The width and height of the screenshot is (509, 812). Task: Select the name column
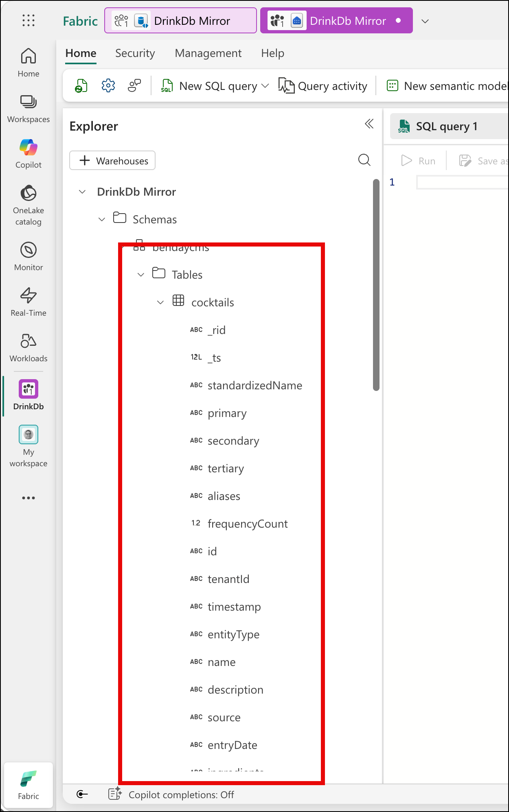pos(222,662)
